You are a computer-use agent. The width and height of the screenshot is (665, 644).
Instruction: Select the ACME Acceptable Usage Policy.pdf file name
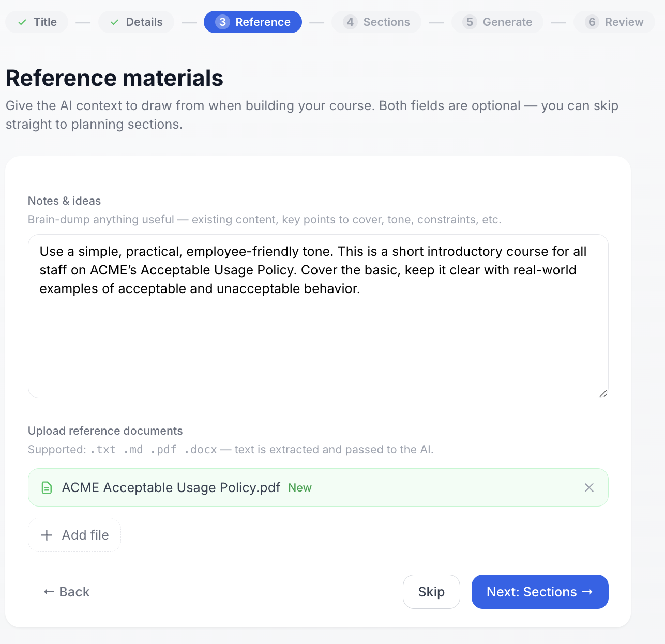click(x=171, y=488)
